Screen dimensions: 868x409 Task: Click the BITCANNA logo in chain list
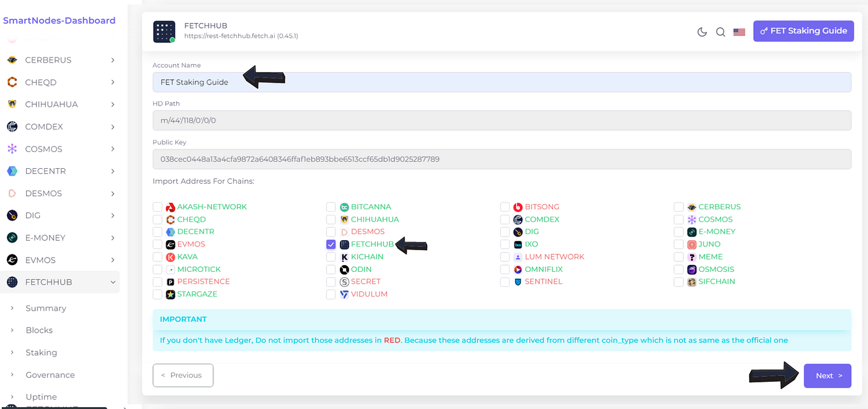pos(345,207)
